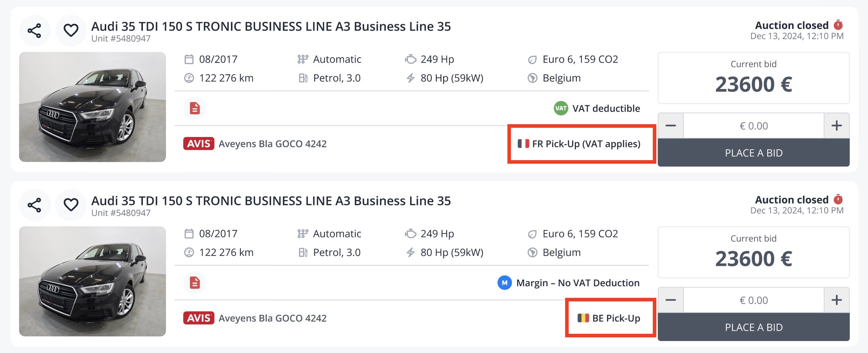The image size is (868, 353).
Task: Share the second Audi A3 listing
Action: (35, 205)
